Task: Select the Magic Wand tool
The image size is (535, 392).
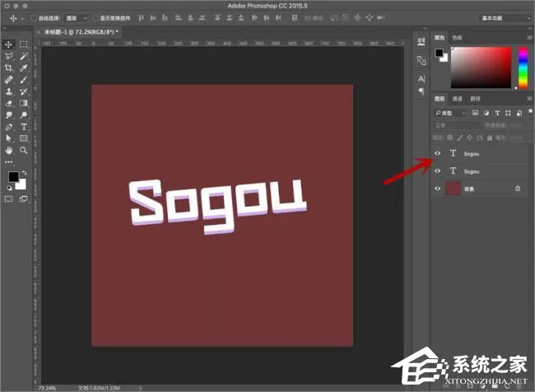Action: click(x=24, y=56)
